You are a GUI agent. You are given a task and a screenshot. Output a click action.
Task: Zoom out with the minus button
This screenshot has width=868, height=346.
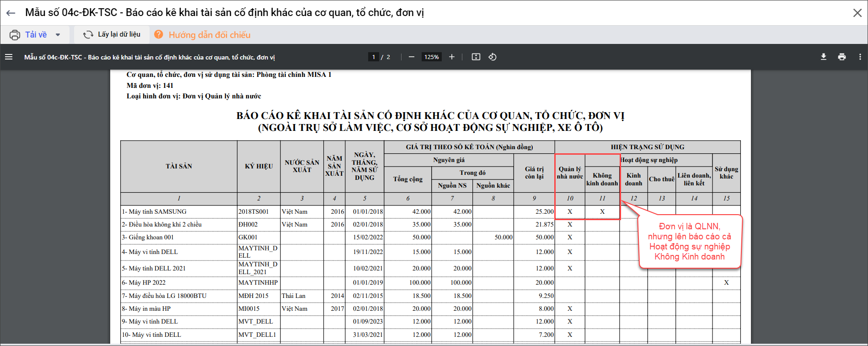[x=412, y=57]
